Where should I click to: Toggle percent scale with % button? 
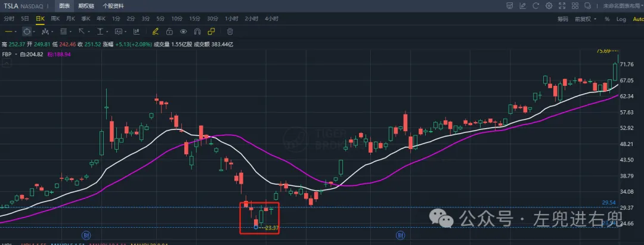[607, 19]
